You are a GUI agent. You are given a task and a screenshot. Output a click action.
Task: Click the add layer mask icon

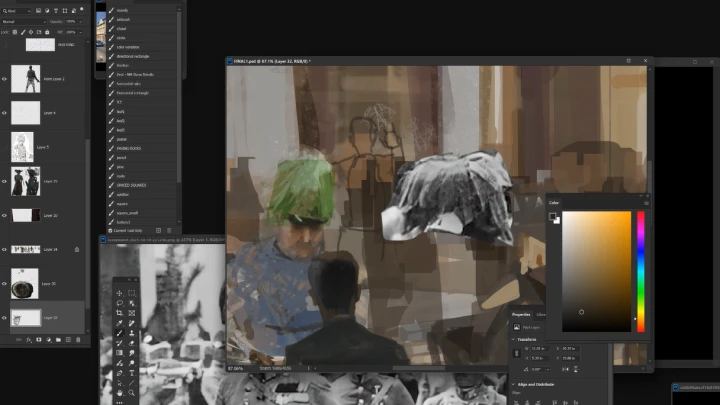pyautogui.click(x=39, y=340)
